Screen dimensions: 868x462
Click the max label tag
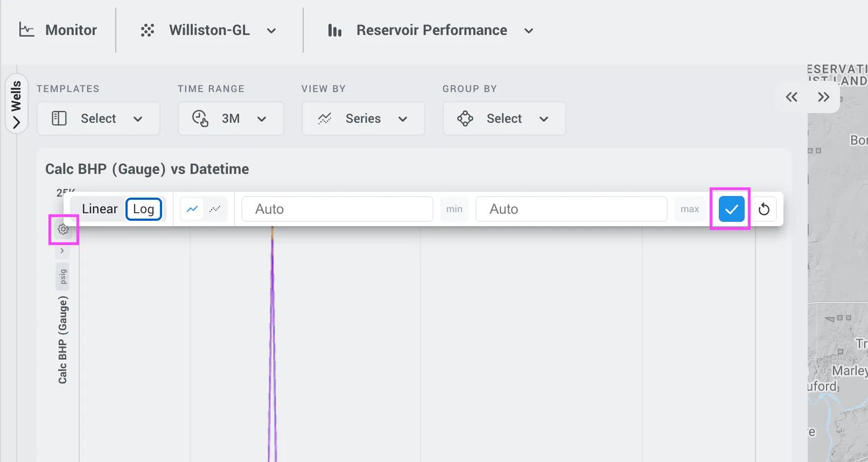(690, 209)
